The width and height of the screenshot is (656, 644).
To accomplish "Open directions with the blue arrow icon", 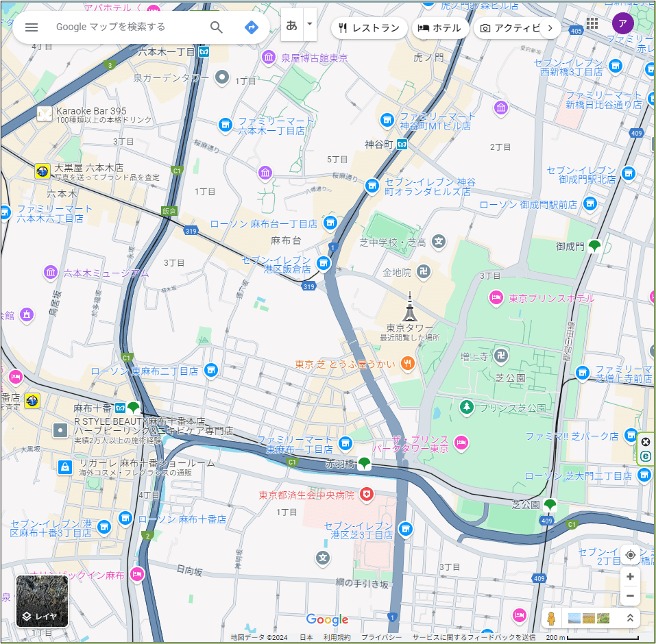I will tap(251, 27).
